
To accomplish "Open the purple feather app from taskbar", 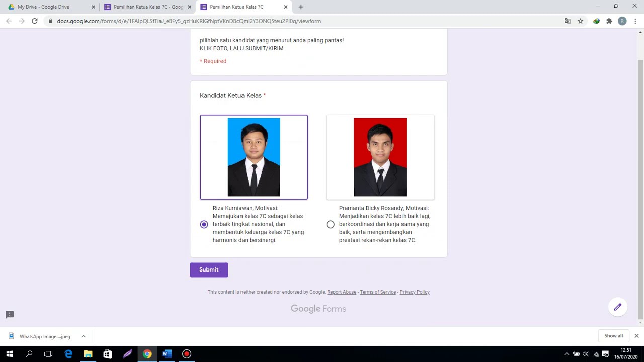I will pyautogui.click(x=127, y=354).
